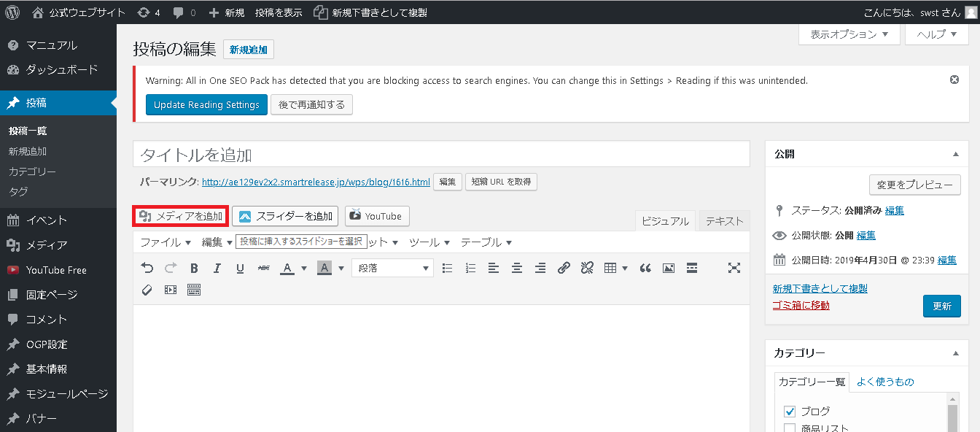The image size is (980, 432).
Task: Open the comments bubble showing 0
Action: click(x=184, y=12)
